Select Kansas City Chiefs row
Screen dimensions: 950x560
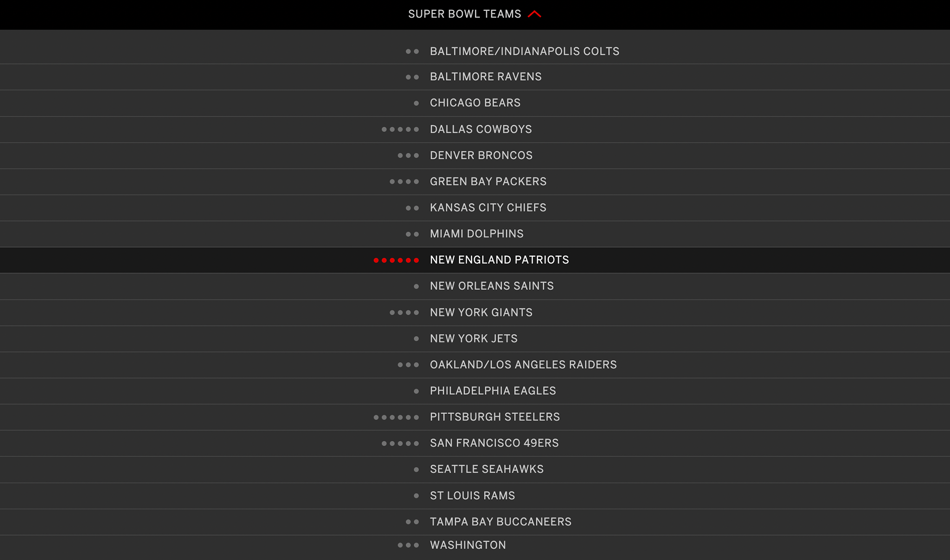(x=488, y=208)
